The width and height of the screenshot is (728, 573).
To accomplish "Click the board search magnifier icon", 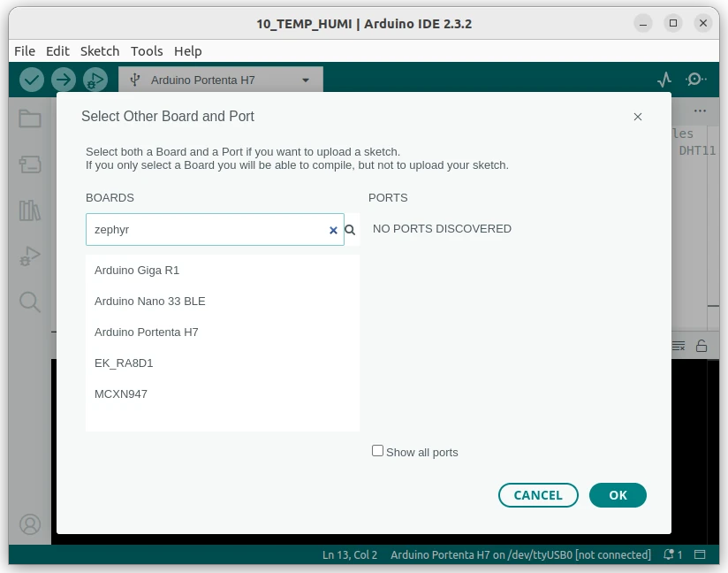I will pyautogui.click(x=350, y=230).
